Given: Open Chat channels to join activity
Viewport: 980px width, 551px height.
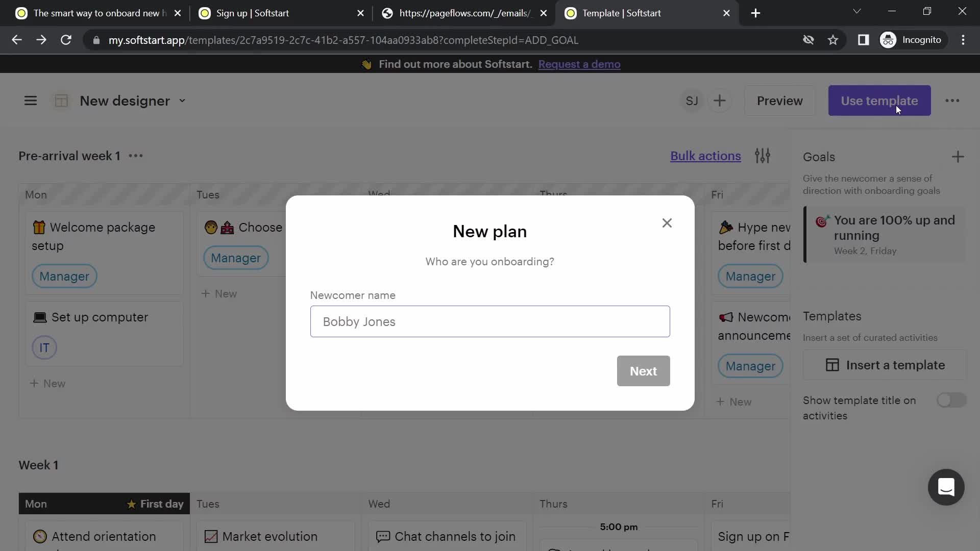Looking at the screenshot, I should click(447, 536).
